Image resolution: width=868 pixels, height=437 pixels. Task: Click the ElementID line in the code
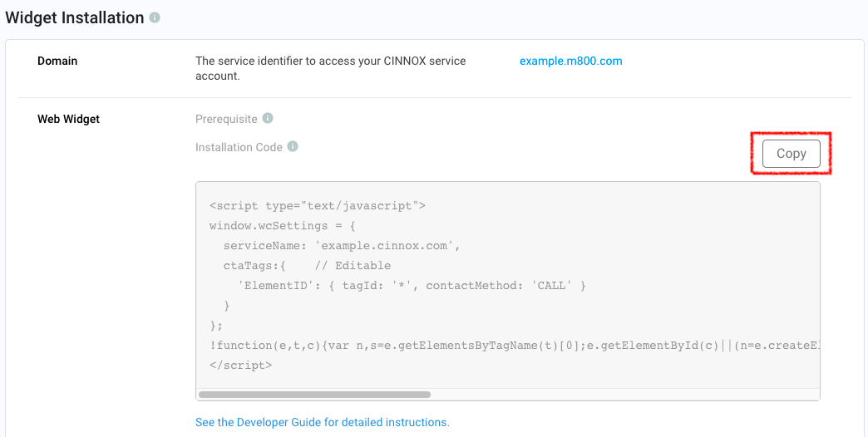[412, 286]
